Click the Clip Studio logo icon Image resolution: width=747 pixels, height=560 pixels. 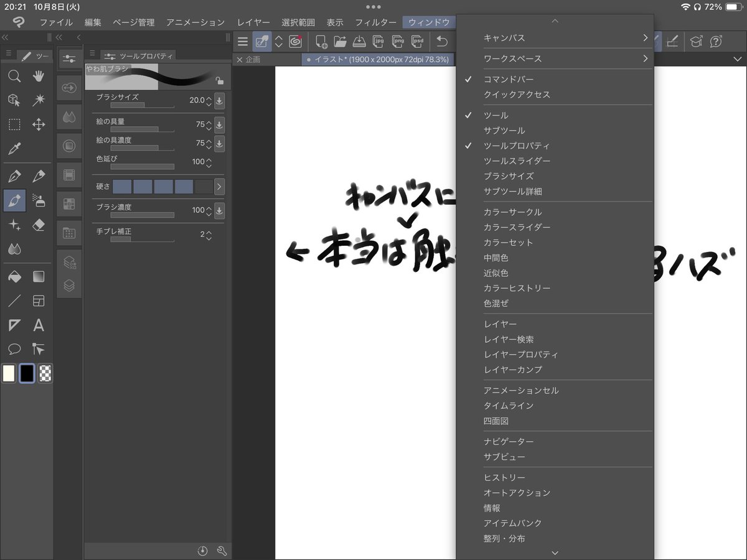click(18, 22)
